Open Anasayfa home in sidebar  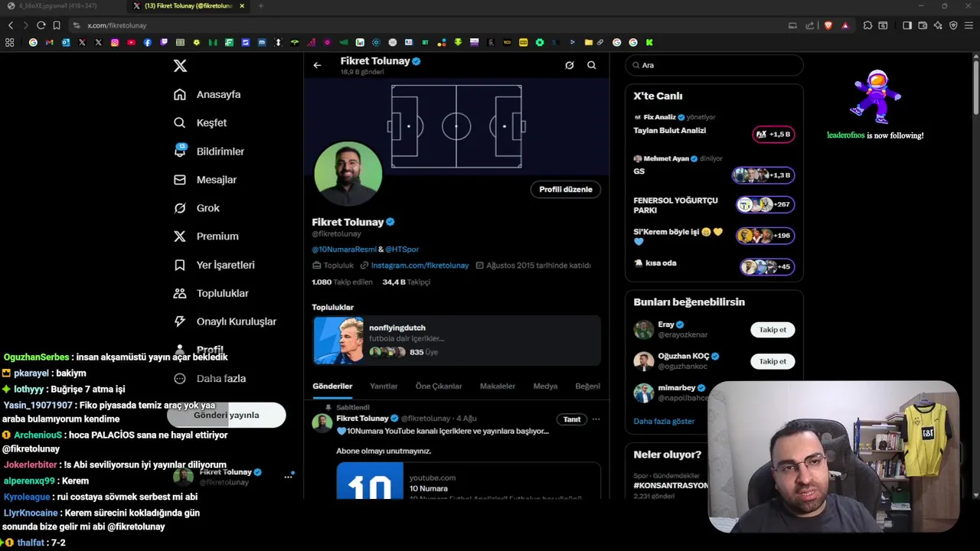207,94
